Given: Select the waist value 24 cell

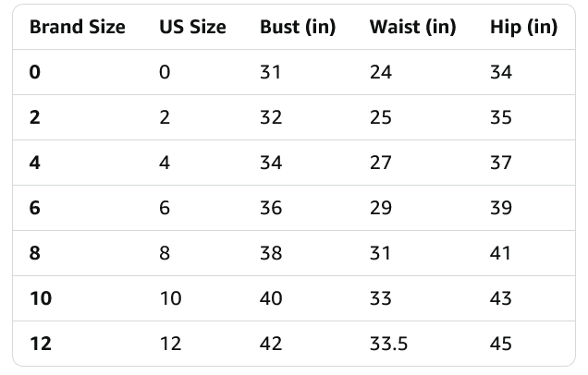Looking at the screenshot, I should [x=381, y=72].
